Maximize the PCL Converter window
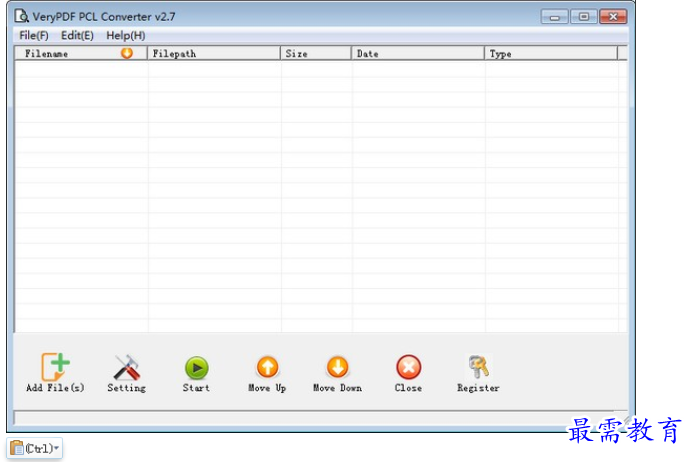 point(583,17)
